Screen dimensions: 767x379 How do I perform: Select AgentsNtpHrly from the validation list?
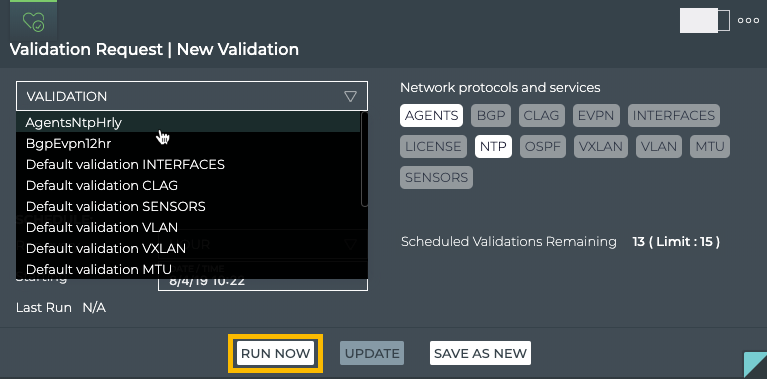coord(188,122)
